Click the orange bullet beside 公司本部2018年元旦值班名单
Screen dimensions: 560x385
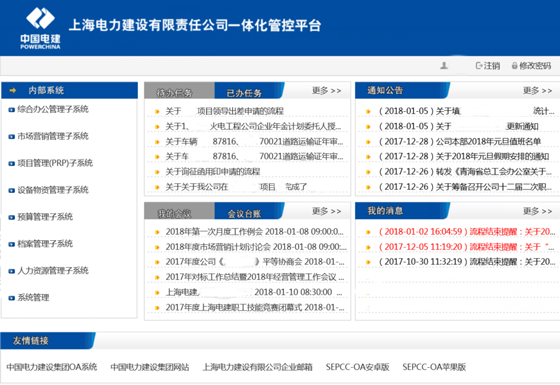368,142
